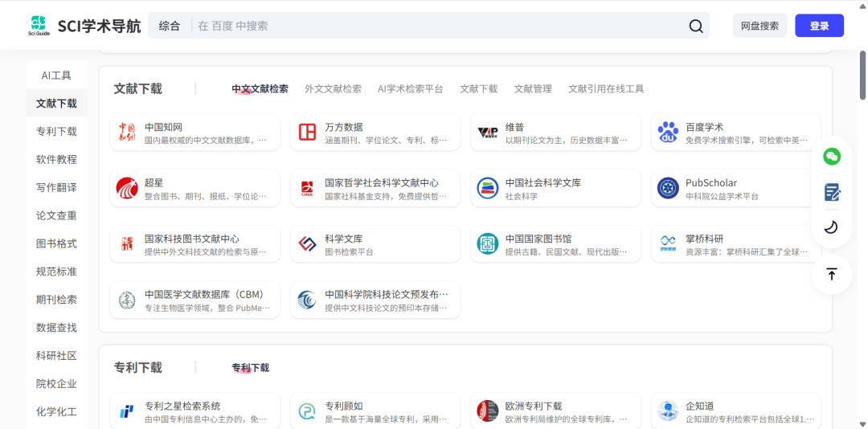Open the WeChat floating icon

click(x=832, y=157)
